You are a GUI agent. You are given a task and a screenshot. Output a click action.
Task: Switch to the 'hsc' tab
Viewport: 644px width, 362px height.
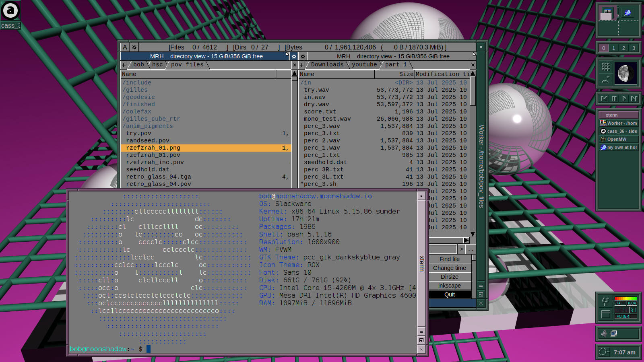click(x=157, y=64)
